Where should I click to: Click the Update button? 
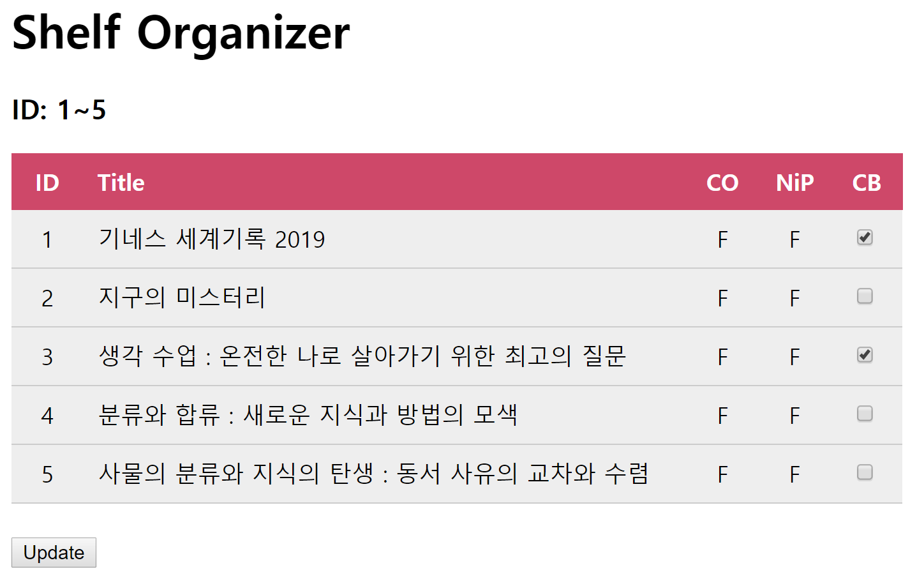54,552
